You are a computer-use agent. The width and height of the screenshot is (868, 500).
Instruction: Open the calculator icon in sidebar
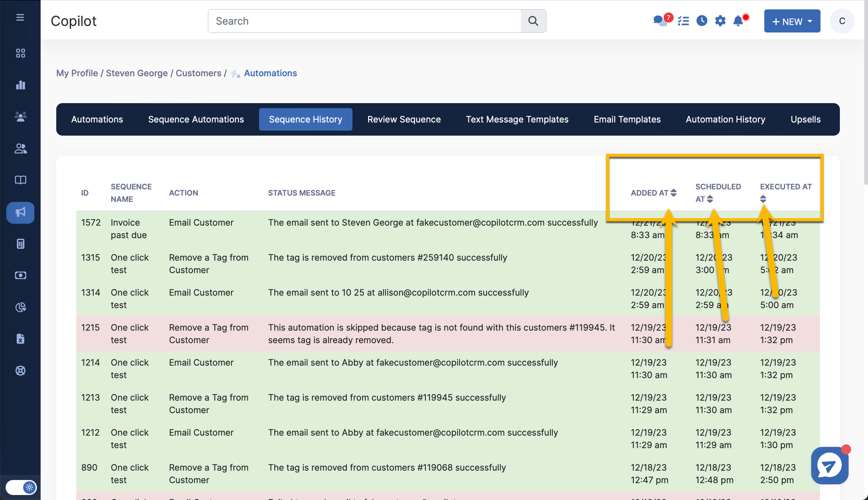click(20, 244)
